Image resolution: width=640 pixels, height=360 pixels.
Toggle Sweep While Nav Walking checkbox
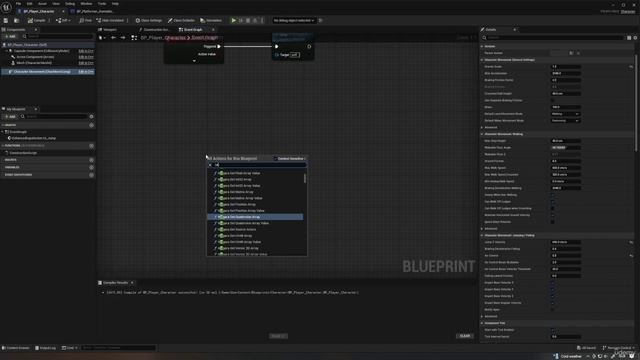point(553,195)
